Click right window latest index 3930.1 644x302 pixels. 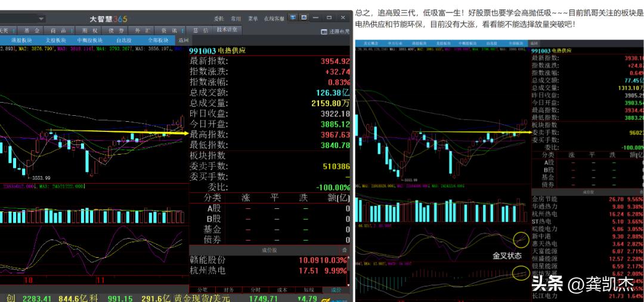[634, 58]
